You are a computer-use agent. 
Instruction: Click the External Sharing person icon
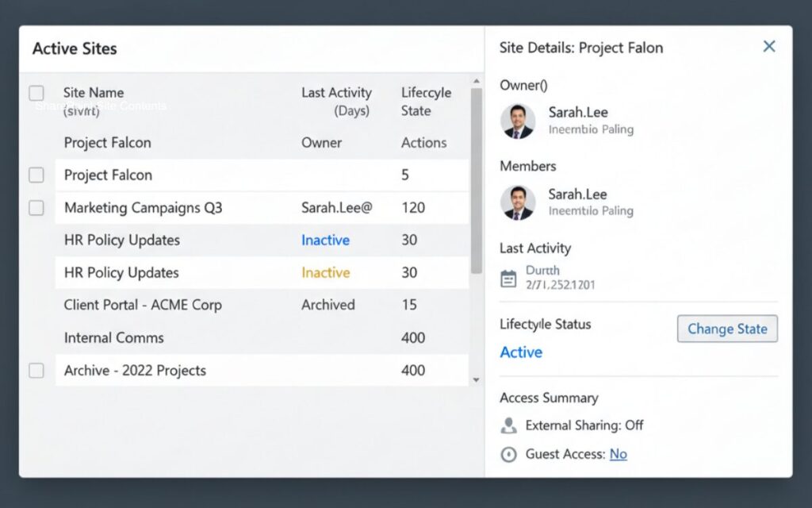(x=508, y=426)
